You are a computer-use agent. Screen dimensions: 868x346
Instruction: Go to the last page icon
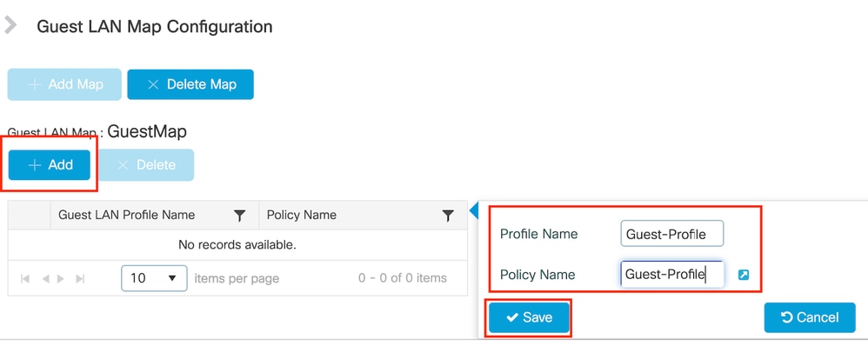point(80,278)
